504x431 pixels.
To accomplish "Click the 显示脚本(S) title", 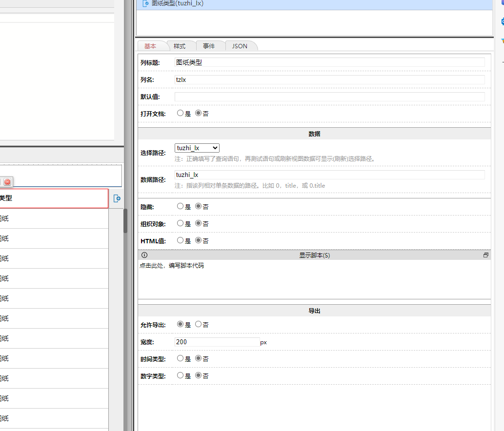I will (314, 255).
